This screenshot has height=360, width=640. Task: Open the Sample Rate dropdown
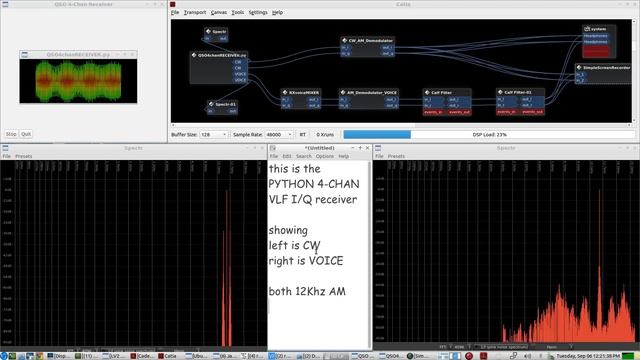tap(279, 134)
